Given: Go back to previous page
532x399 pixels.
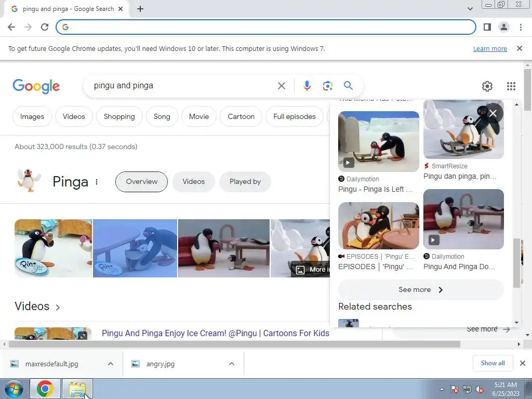Looking at the screenshot, I should click(11, 27).
